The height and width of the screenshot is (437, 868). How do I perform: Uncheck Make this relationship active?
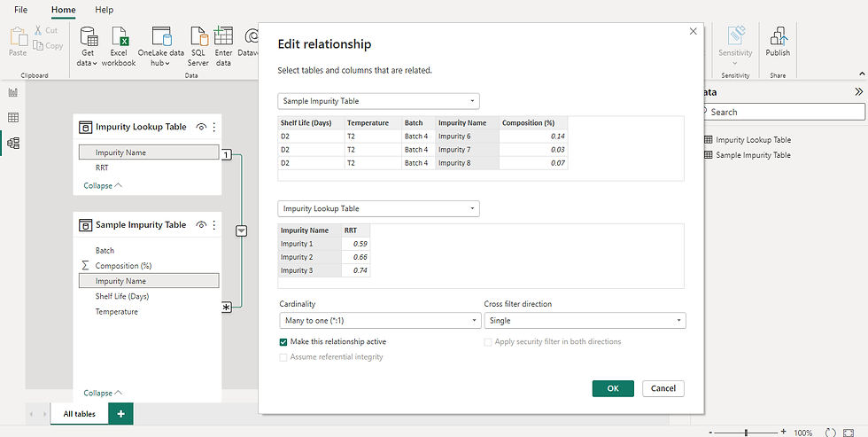point(283,342)
